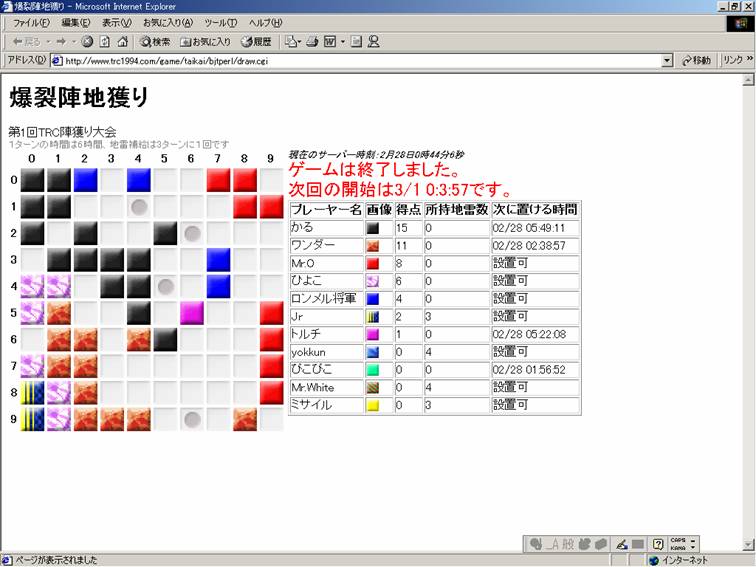Click the Back (戻る) button
The image size is (756, 567).
point(27,42)
